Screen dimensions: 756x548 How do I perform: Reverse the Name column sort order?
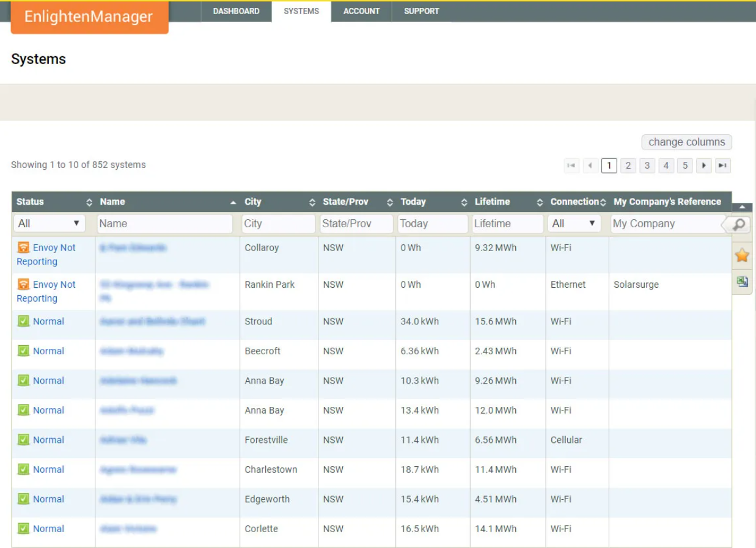point(232,202)
